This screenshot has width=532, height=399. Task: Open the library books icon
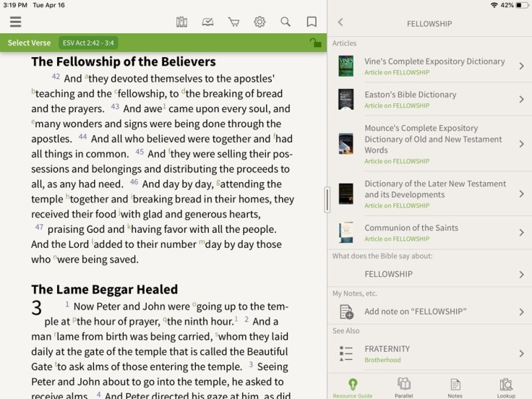(182, 22)
